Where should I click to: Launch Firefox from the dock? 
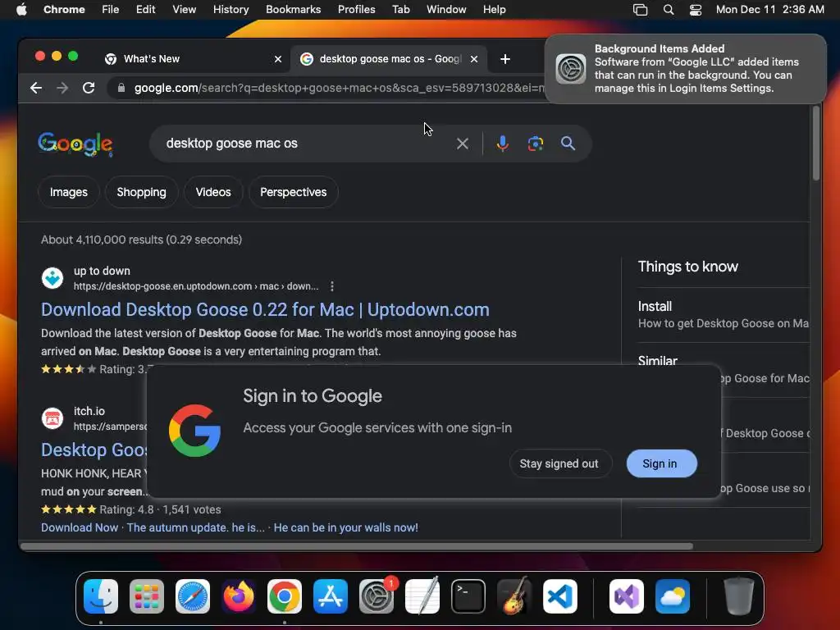pos(239,596)
